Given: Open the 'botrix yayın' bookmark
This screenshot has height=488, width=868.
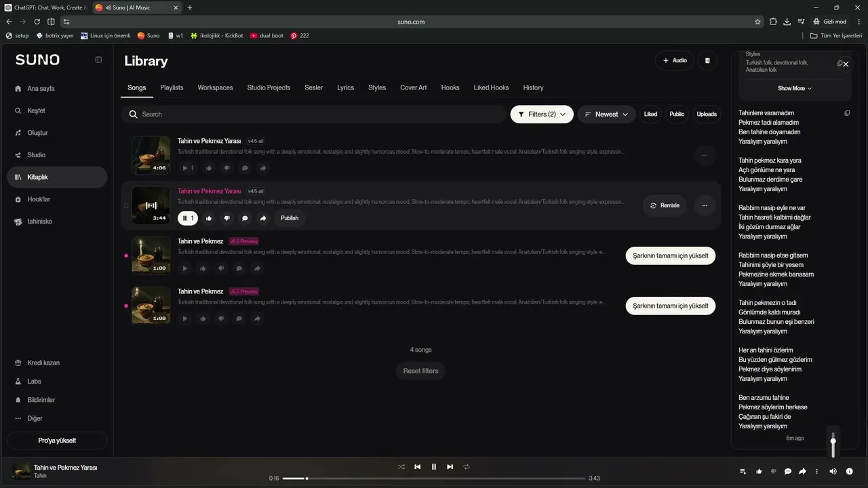Looking at the screenshot, I should pos(55,35).
